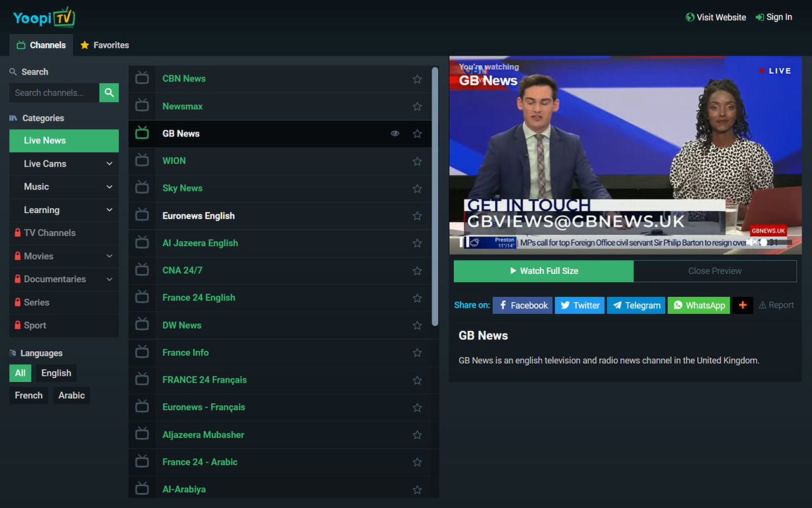Filter channels by All languages

(x=20, y=373)
